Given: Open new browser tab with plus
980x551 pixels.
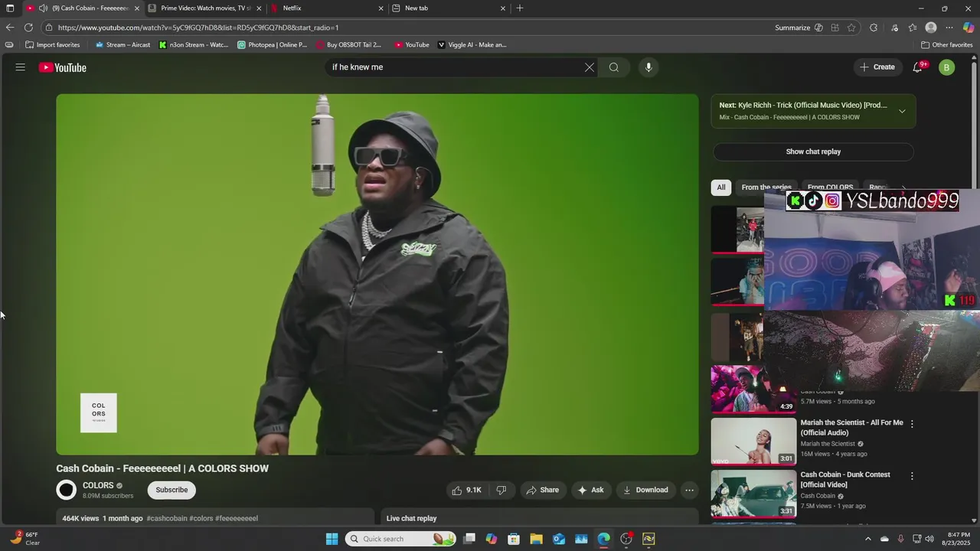Looking at the screenshot, I should [520, 8].
